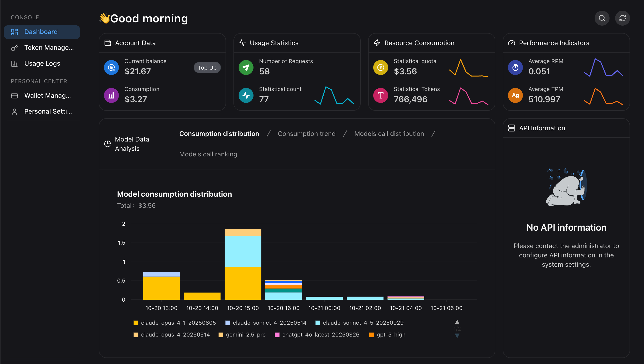
Task: Click the tallest bar at 10-20 15:00
Action: (243, 264)
